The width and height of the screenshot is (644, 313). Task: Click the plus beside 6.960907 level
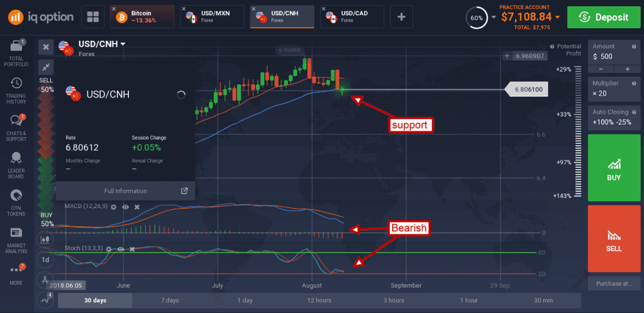coord(508,55)
